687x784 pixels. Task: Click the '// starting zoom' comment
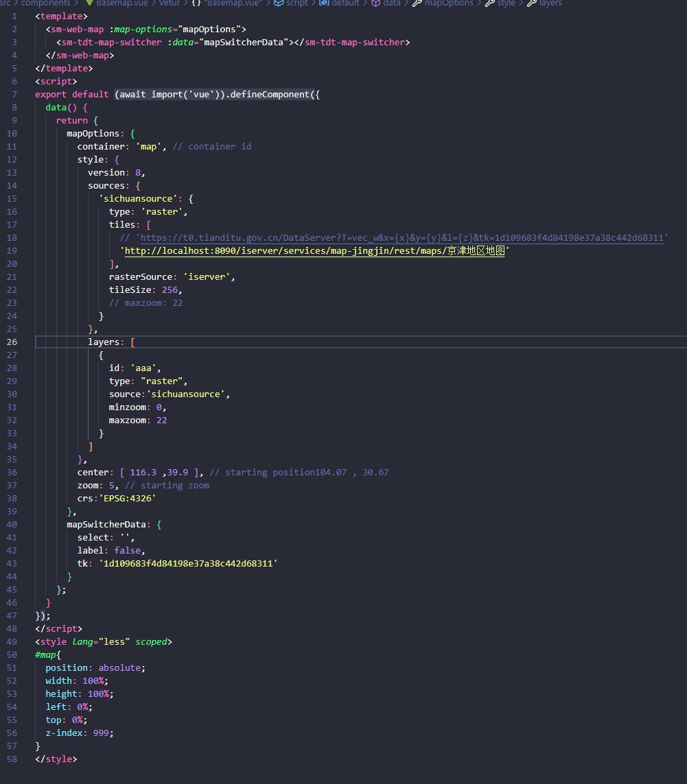(167, 486)
